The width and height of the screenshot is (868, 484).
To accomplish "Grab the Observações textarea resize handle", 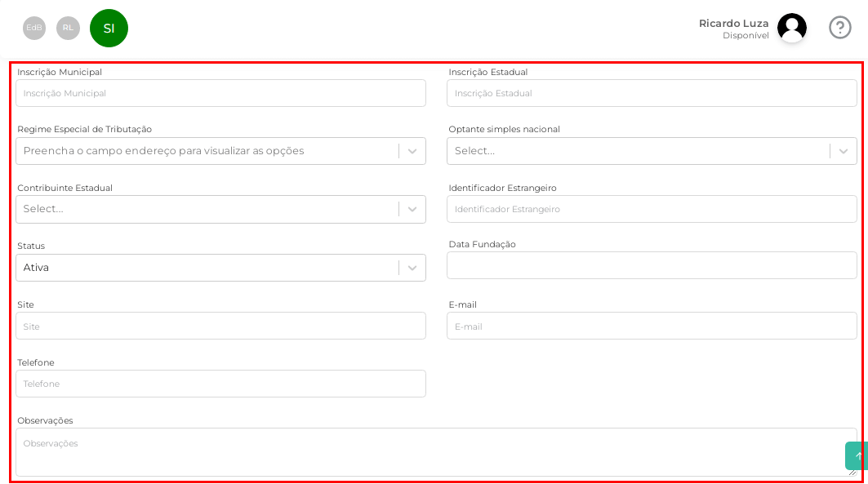I will [x=852, y=472].
